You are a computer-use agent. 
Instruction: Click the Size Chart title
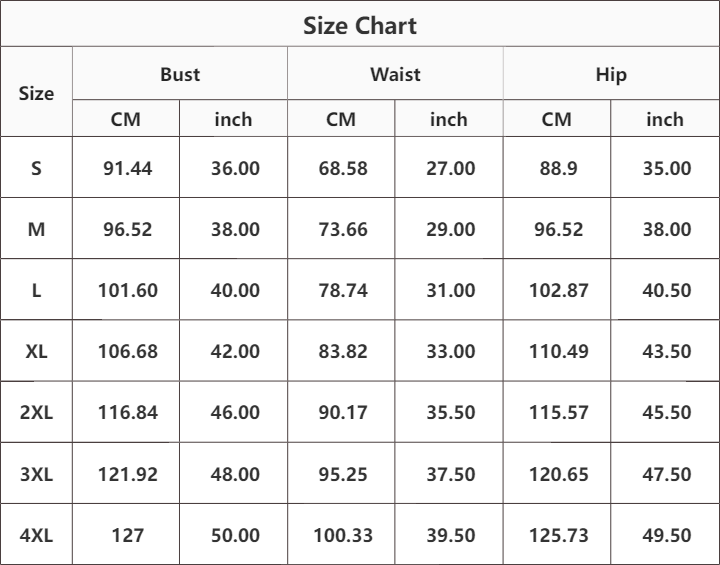pyautogui.click(x=360, y=26)
